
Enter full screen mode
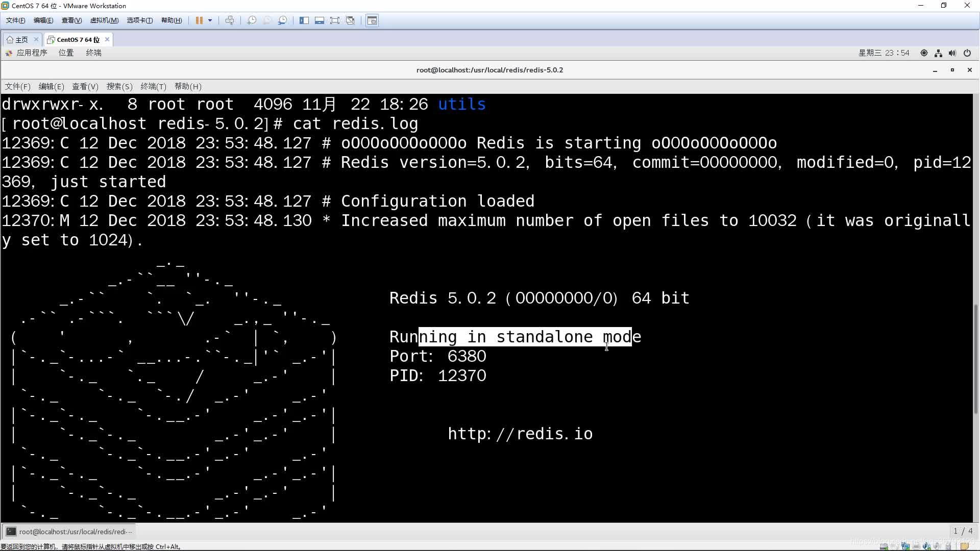335,20
